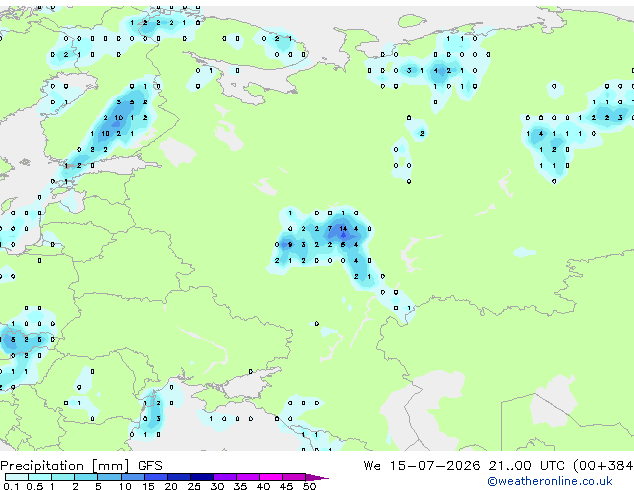Screen dimensions: 634x490
Task: Click the 9 mm value in central cluster
Action: coord(290,245)
